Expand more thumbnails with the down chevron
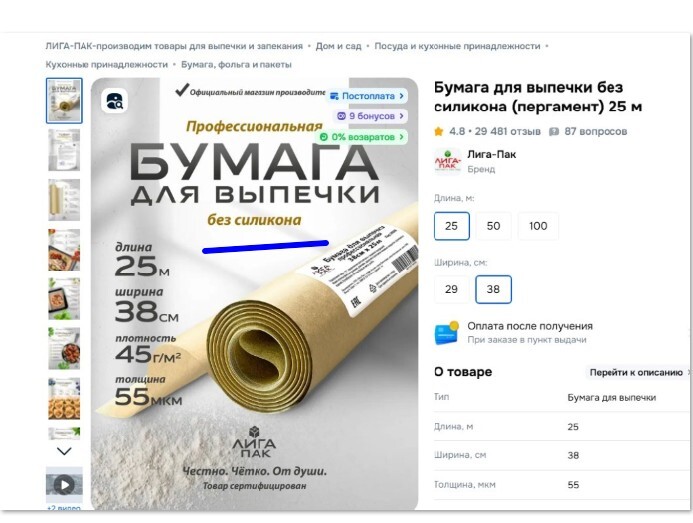The image size is (693, 523). [64, 451]
